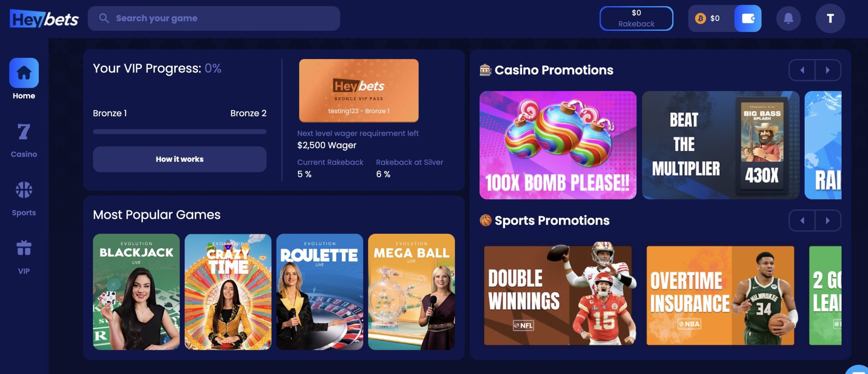Open the T profile avatar
Screen dimensions: 868x374
pyautogui.click(x=830, y=18)
